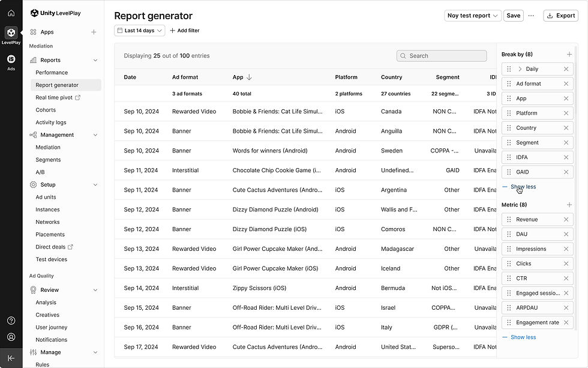This screenshot has width=588, height=368.
Task: Remove Ad format from Break by
Action: [x=566, y=83]
